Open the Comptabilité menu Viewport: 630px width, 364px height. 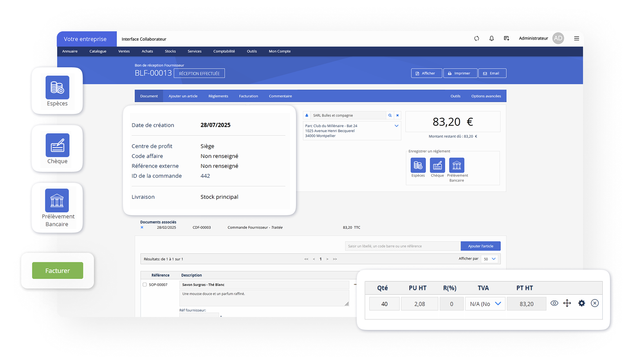(x=224, y=51)
